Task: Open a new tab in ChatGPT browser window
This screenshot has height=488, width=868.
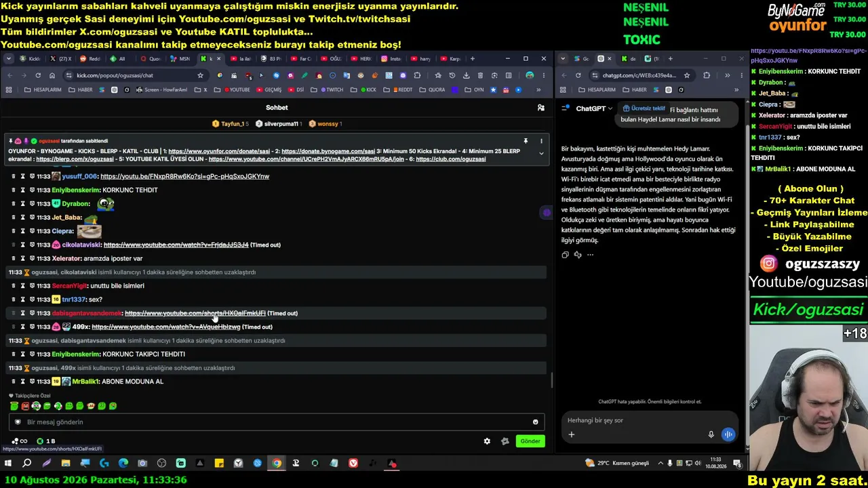Action: click(671, 59)
